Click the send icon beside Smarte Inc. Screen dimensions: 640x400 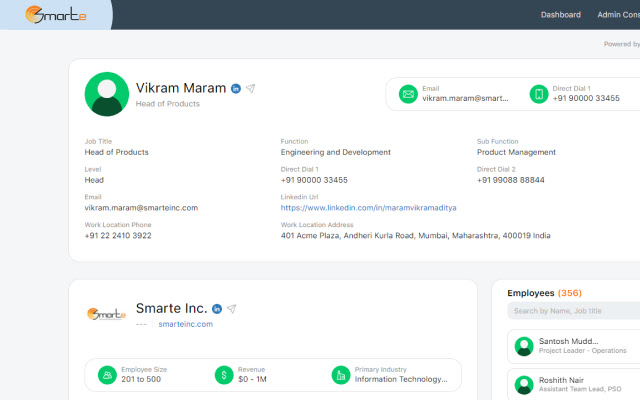232,309
